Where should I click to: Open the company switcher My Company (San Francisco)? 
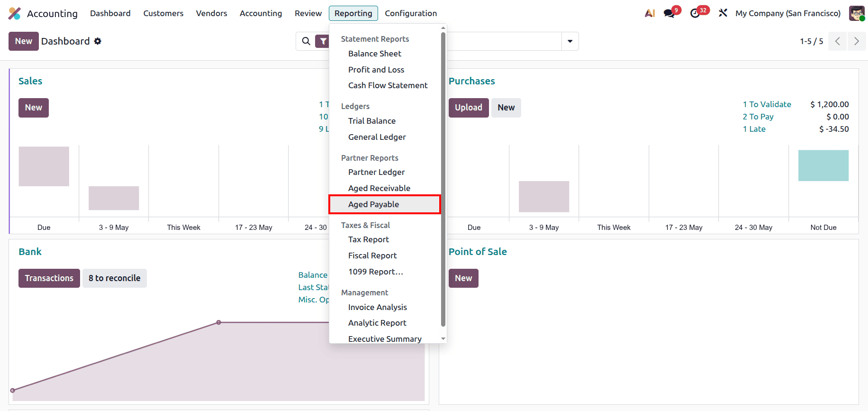coord(788,13)
